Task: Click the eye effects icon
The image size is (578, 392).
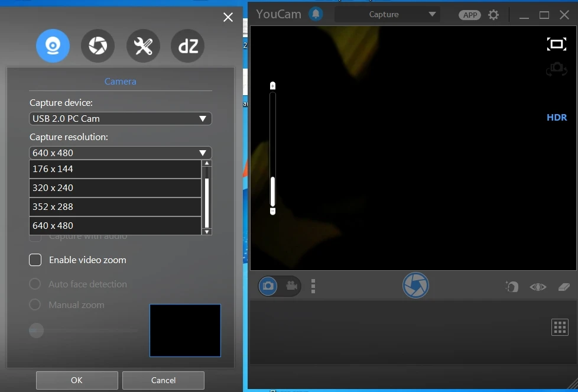Action: click(x=538, y=287)
